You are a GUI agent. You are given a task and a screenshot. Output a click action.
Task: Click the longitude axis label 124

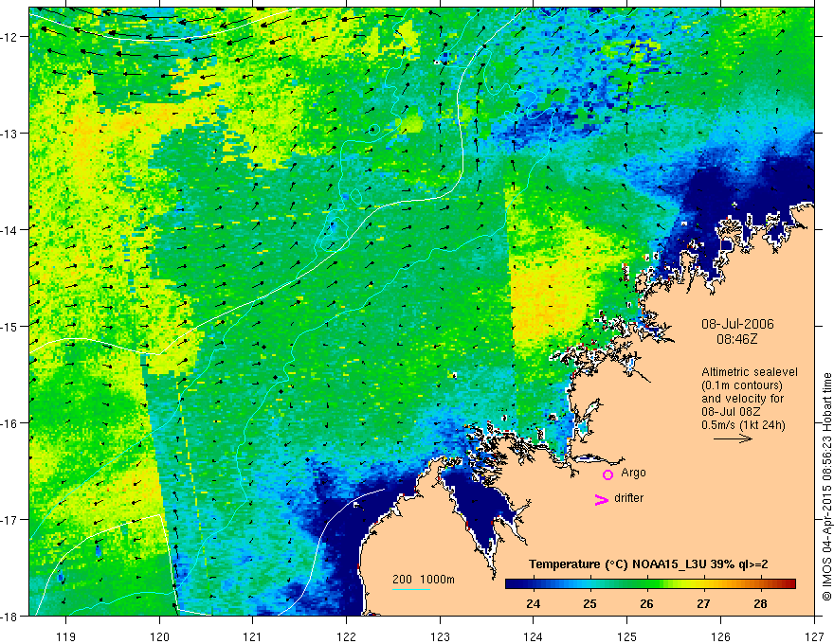pos(534,637)
